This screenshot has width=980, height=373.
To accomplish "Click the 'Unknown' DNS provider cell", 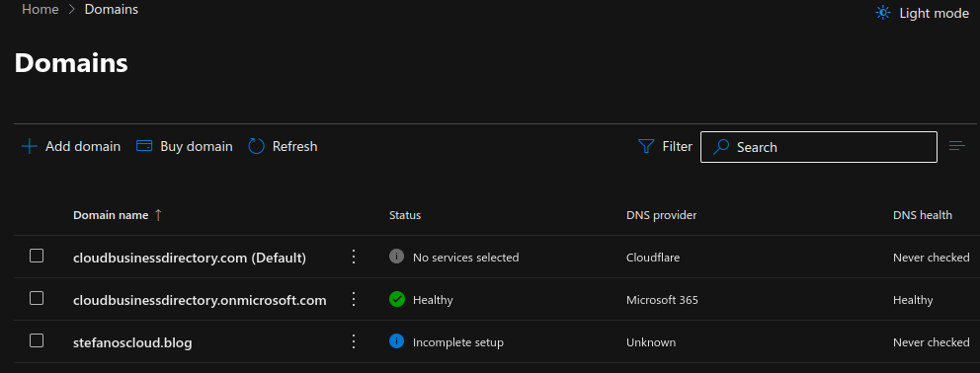I will [x=651, y=342].
